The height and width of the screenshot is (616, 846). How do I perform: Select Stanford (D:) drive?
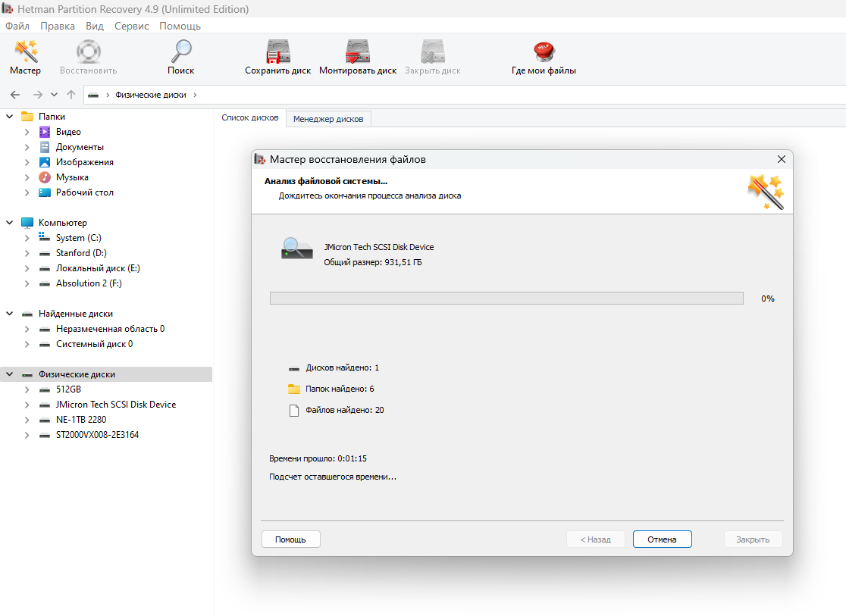(x=81, y=253)
